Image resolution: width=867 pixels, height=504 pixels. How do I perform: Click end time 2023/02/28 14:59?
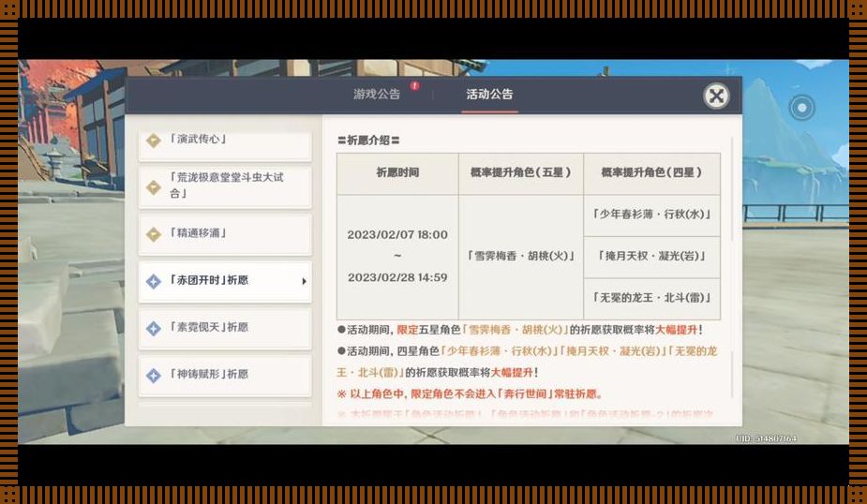tap(397, 277)
